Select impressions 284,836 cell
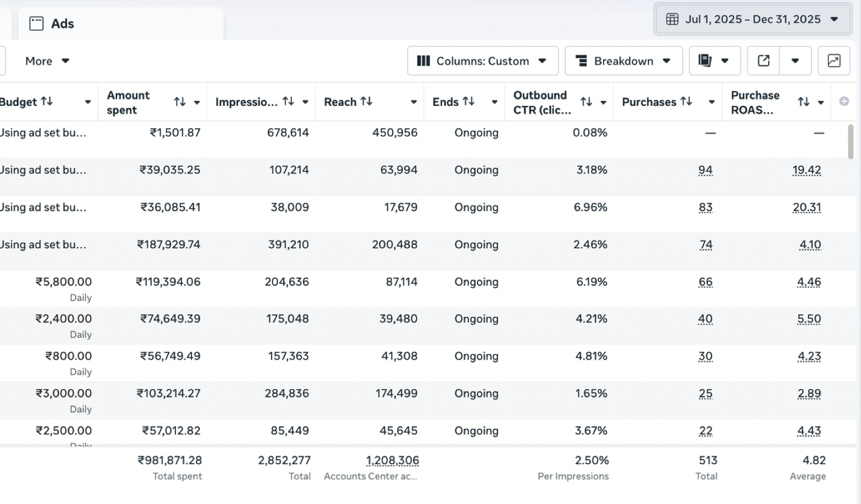This screenshot has height=504, width=861. 287,394
